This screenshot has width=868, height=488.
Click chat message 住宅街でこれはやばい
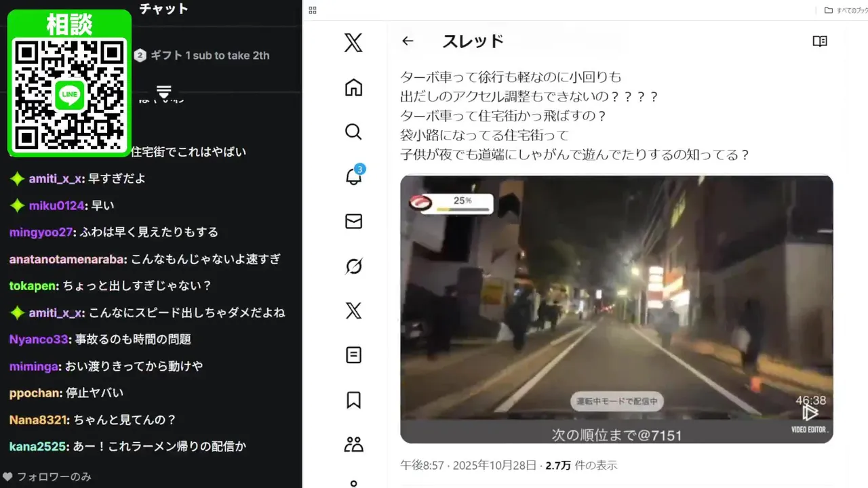tap(188, 152)
